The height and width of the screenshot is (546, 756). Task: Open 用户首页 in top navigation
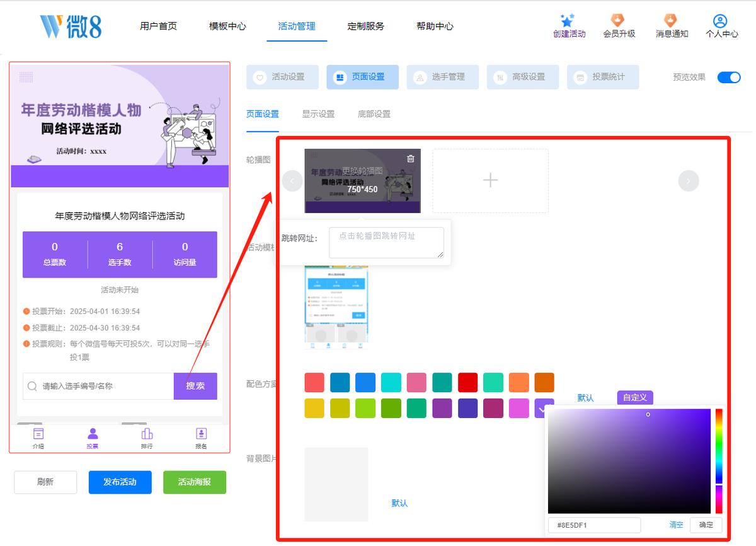(x=158, y=26)
